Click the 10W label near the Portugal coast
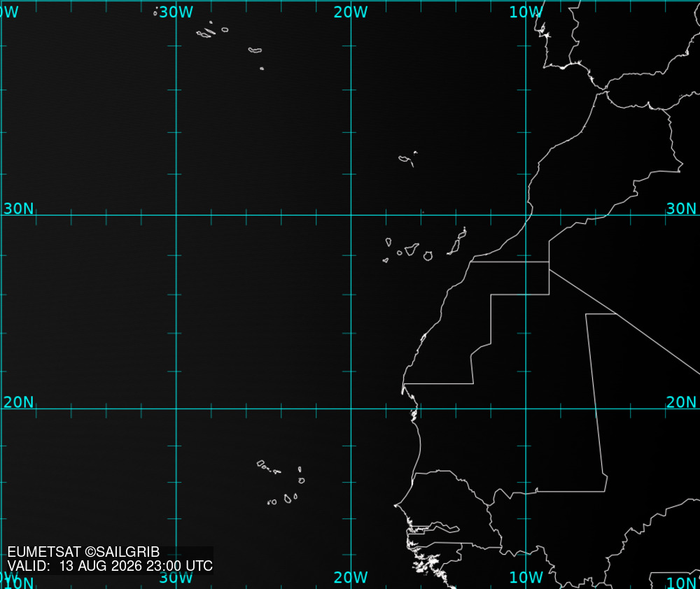Screen dimensions: 700x589 tap(526, 12)
